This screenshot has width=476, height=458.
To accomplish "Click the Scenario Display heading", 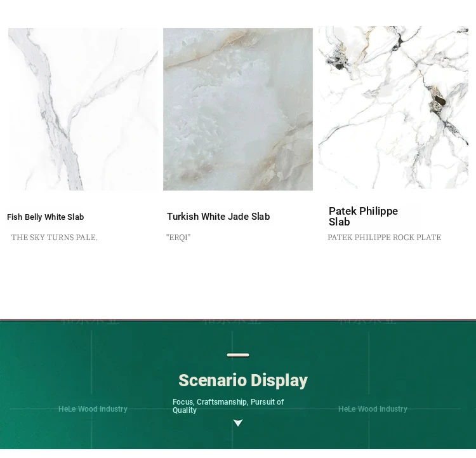I will [x=243, y=381].
